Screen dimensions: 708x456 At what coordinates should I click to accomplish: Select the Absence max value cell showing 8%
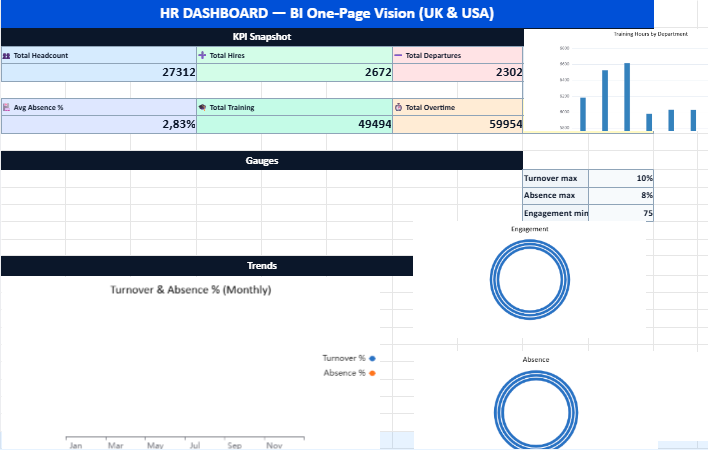coord(621,195)
